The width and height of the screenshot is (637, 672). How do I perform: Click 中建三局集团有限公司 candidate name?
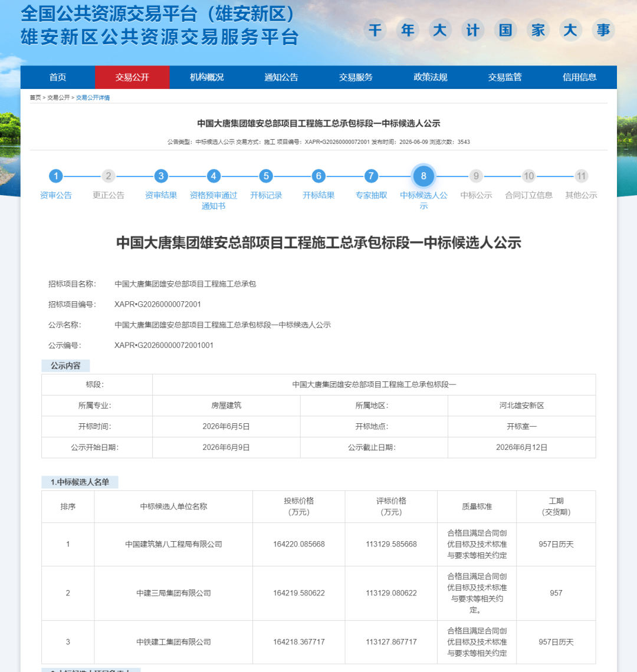(174, 593)
